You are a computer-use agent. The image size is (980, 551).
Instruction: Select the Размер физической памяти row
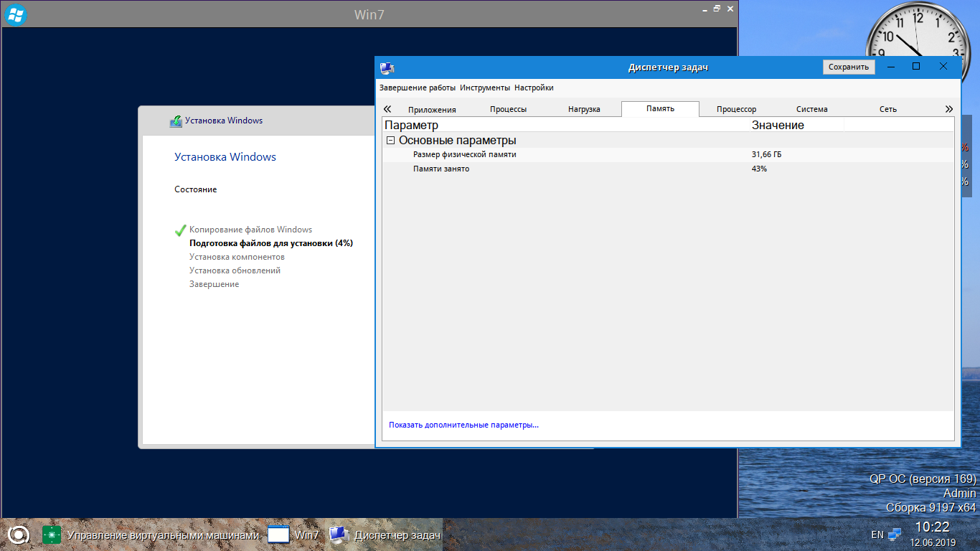pos(668,154)
